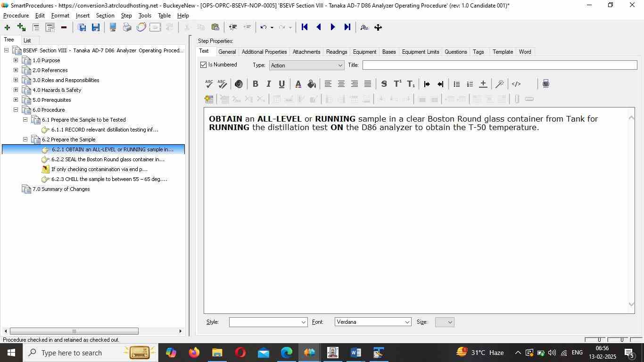
Task: Click the strikethrough icon
Action: (x=384, y=84)
